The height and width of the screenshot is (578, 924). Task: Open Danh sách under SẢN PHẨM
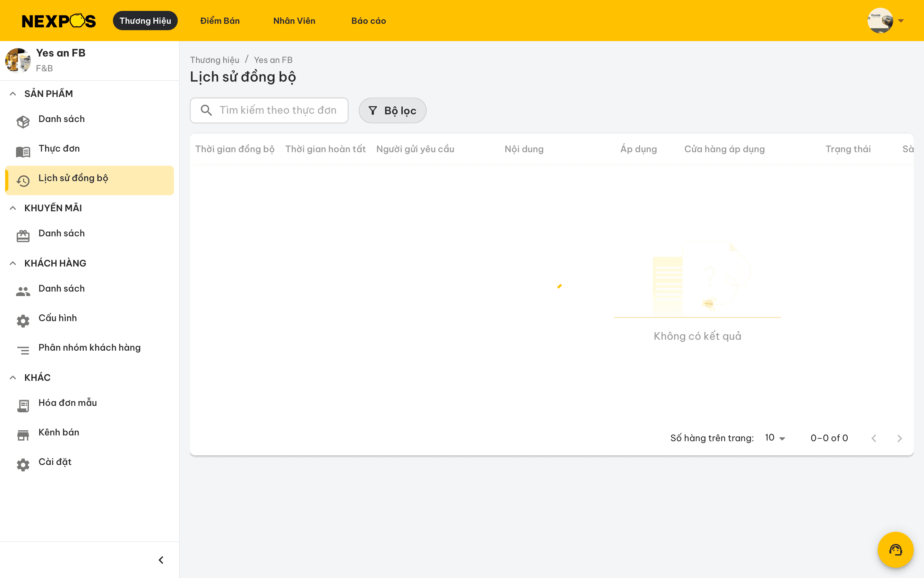(x=89, y=122)
